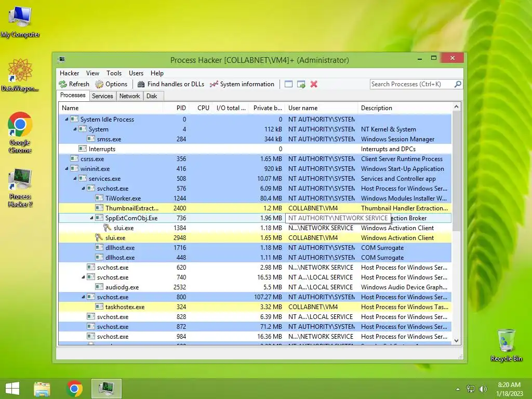Open DataWagon desktop shortcut
Screen dimensions: 532x399
[20, 75]
